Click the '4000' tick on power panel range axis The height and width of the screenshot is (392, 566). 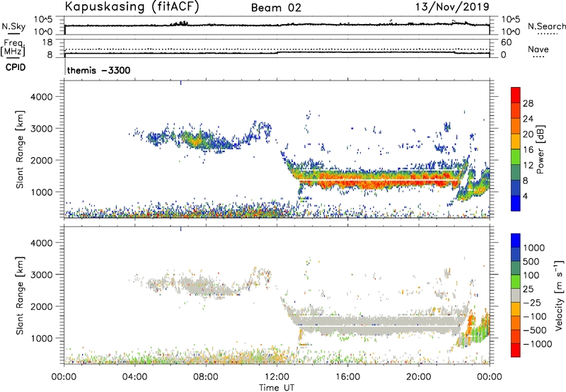point(41,97)
